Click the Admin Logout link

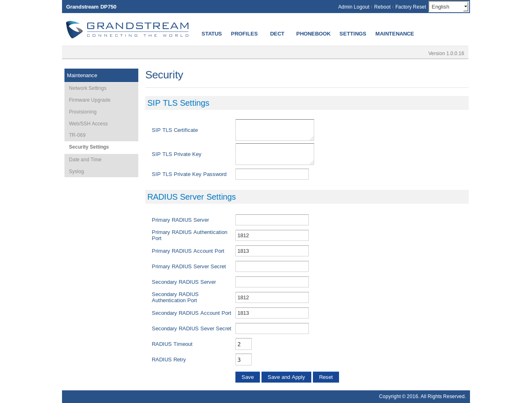tap(353, 7)
